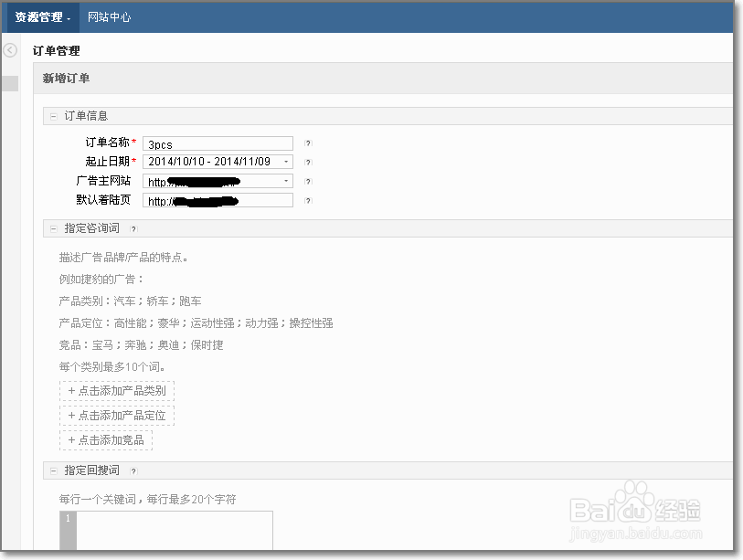Click help icon next to 指定咨询词
Screen dimensions: 743x560
133,229
